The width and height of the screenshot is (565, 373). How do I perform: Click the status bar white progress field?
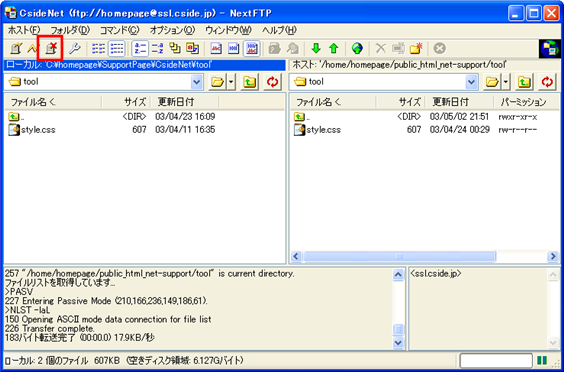pos(496,360)
